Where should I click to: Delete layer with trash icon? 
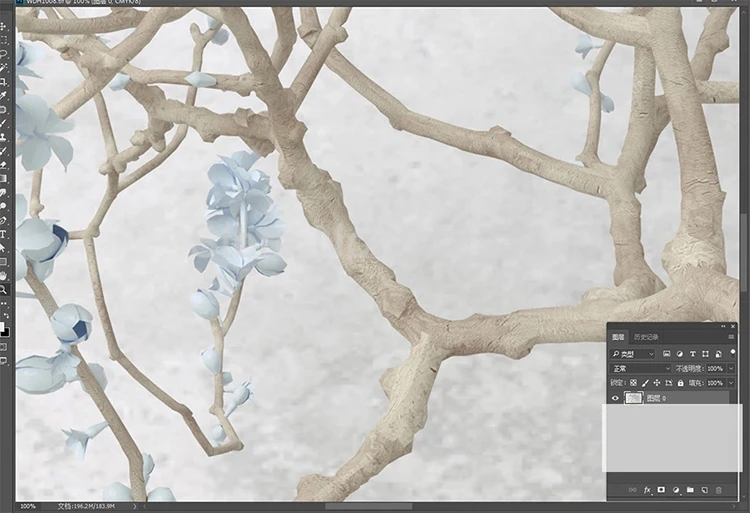tap(718, 490)
